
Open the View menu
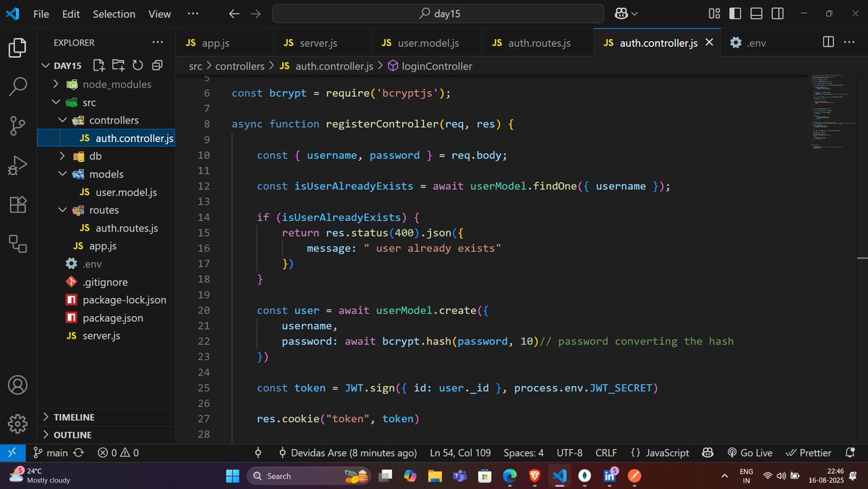tap(160, 14)
